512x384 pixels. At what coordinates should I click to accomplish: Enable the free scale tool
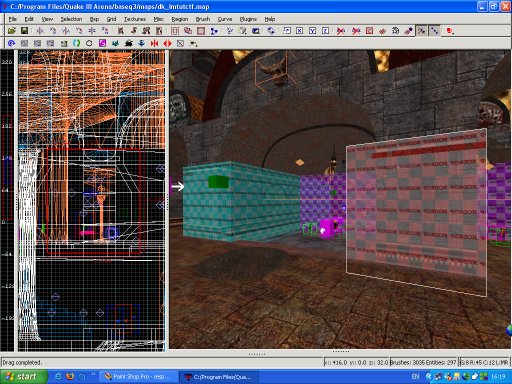287,31
